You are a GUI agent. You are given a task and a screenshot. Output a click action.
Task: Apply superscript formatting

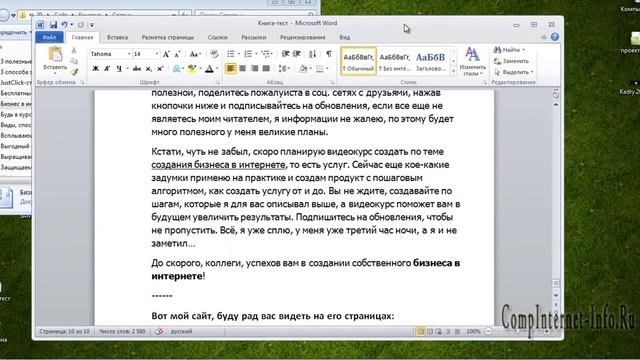tap(160, 69)
